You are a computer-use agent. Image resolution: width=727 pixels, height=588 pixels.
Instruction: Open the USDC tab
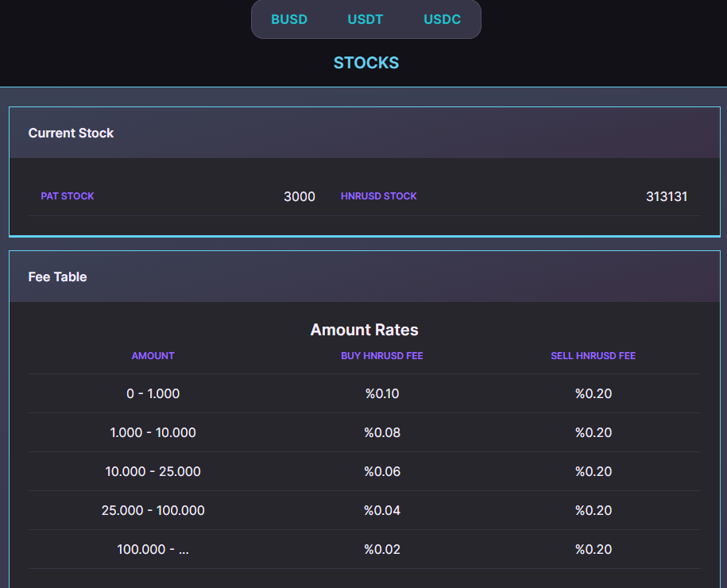tap(442, 19)
